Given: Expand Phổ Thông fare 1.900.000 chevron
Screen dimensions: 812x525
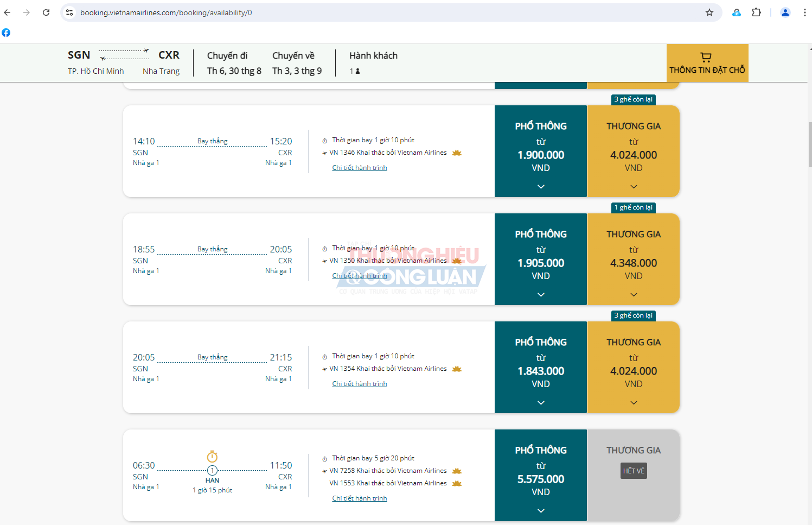Looking at the screenshot, I should [541, 186].
